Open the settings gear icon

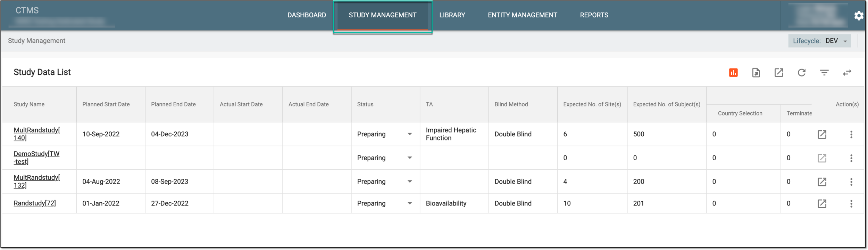coord(859,16)
